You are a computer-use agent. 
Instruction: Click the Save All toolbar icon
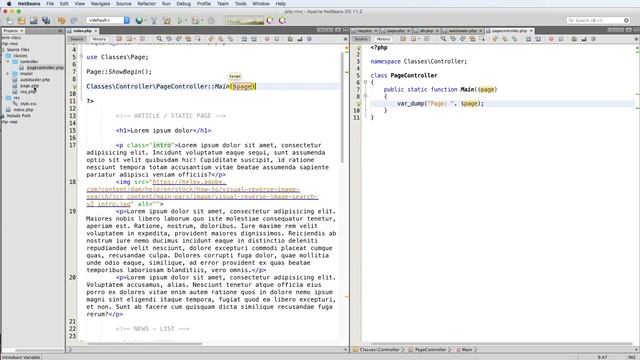pyautogui.click(x=46, y=20)
